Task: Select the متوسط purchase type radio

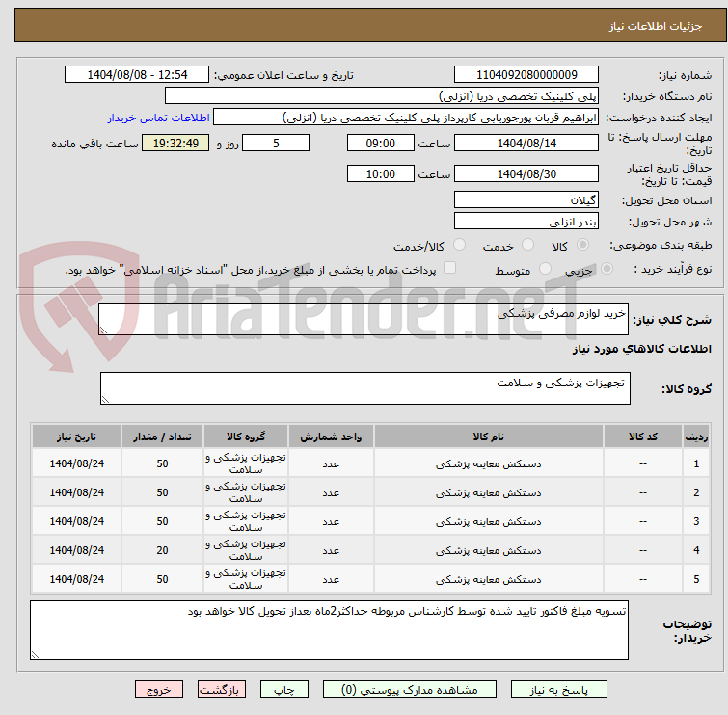Action: click(545, 269)
